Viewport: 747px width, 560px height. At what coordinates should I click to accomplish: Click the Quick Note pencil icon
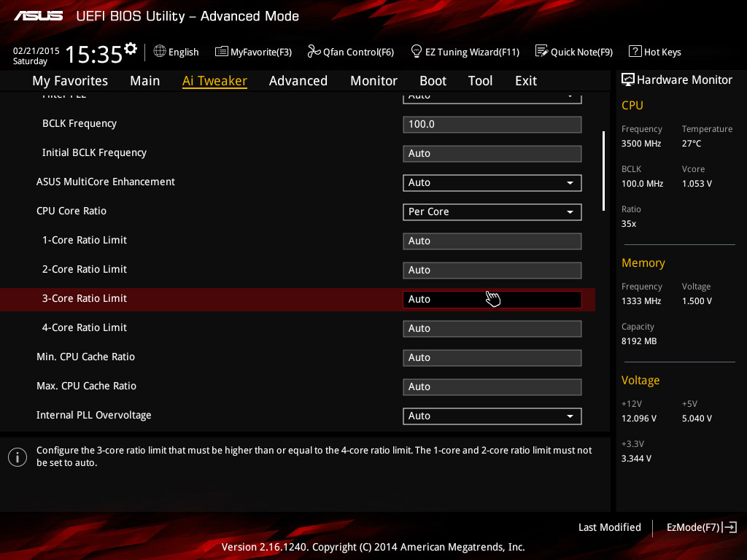click(x=542, y=51)
